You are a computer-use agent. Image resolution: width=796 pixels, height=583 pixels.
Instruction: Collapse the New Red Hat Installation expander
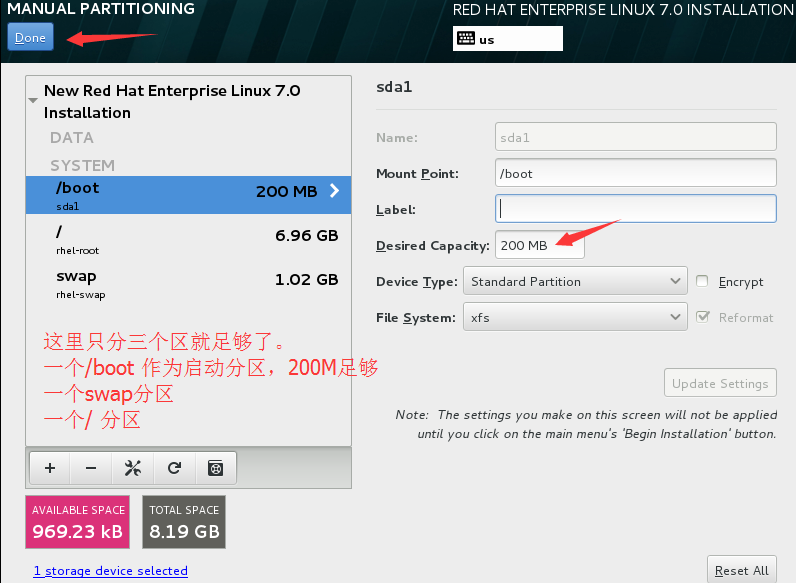coord(33,101)
